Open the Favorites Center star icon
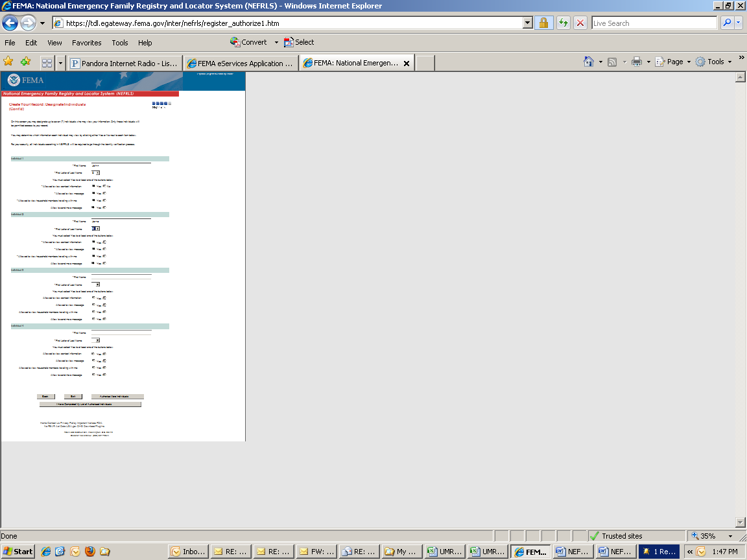 [8, 62]
